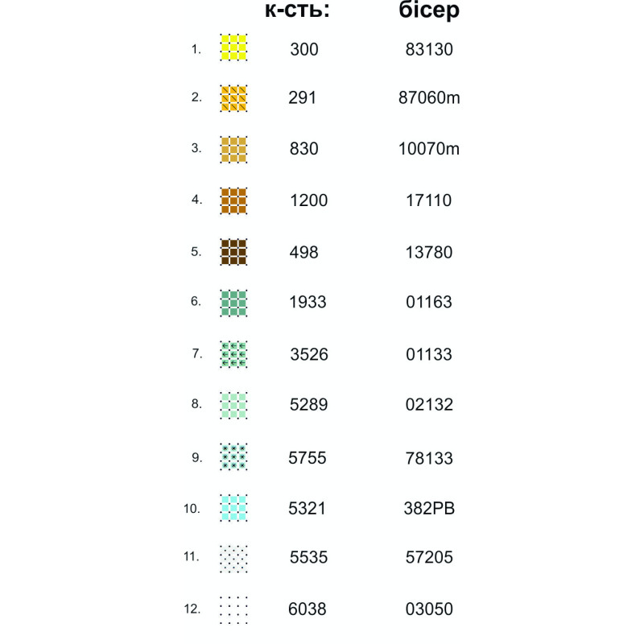Click the "к-сть:" column header
644x644 pixels.
point(298,11)
